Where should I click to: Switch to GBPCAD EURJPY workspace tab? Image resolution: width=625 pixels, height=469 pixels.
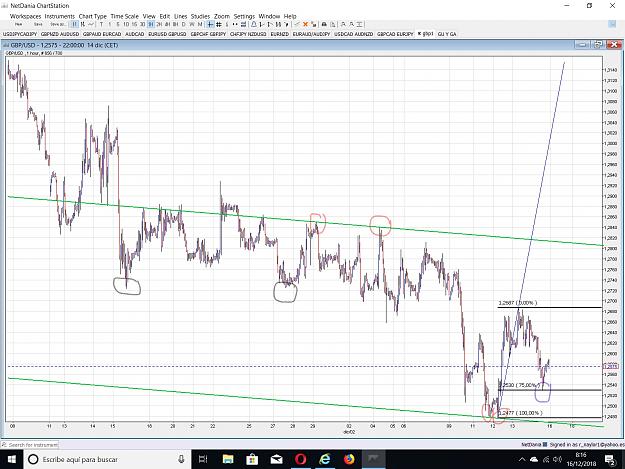point(395,34)
